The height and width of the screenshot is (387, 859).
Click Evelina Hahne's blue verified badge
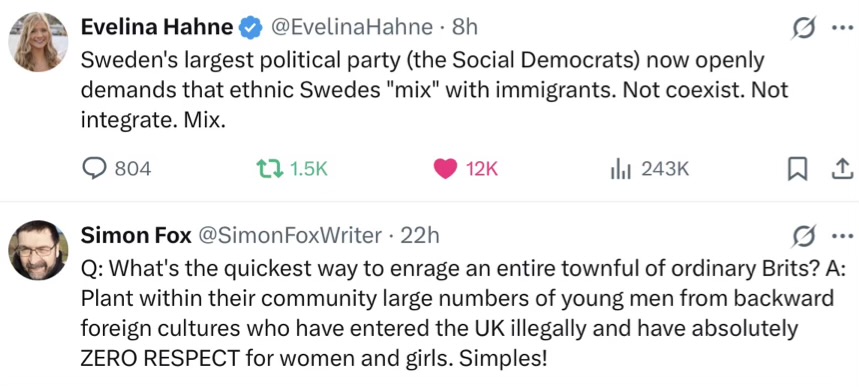pyautogui.click(x=250, y=28)
